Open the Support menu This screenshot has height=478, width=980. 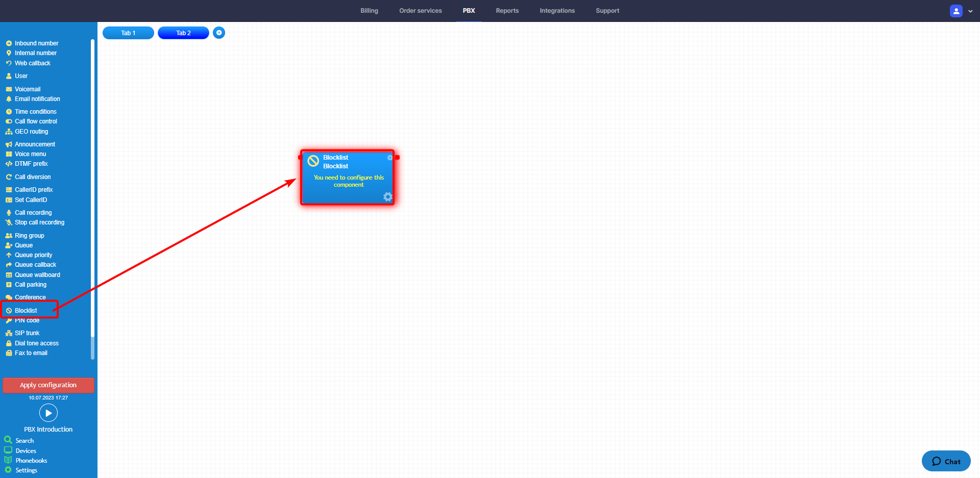(607, 11)
